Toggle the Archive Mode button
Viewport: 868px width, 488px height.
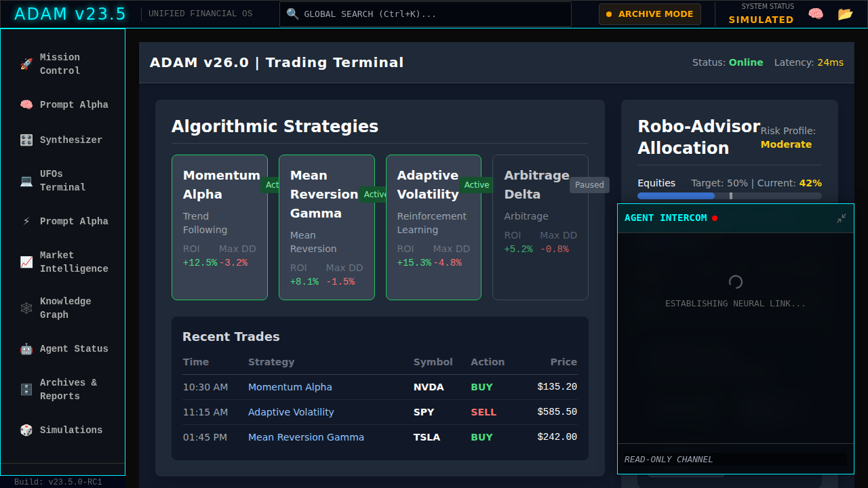[650, 14]
